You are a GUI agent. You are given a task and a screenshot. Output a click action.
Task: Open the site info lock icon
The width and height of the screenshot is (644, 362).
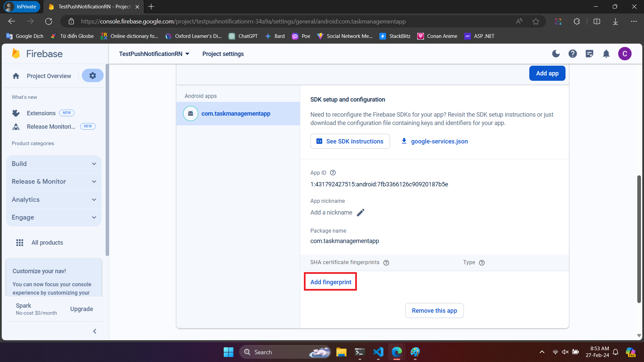pyautogui.click(x=71, y=21)
